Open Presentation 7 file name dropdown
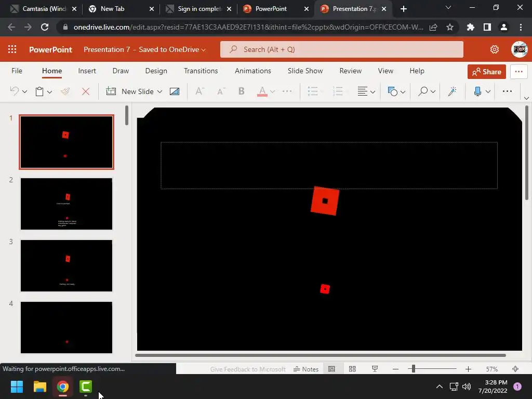 pos(144,49)
